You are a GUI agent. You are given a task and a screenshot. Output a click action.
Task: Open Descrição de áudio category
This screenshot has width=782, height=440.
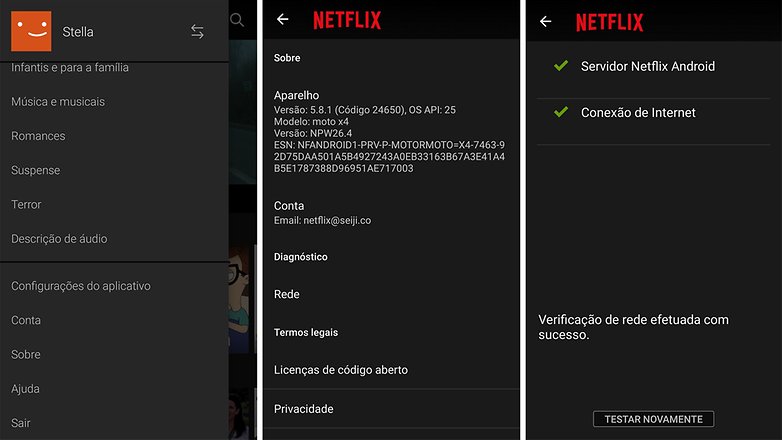click(x=59, y=239)
